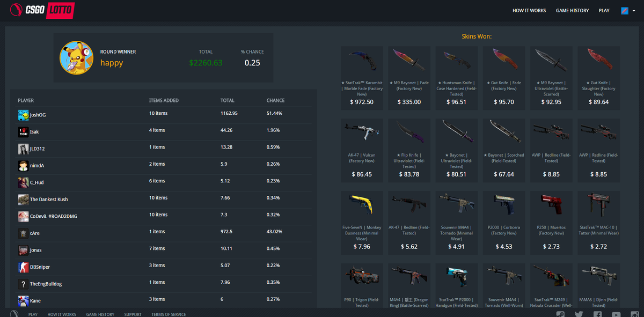Open footer GAME HISTORY link
Image resolution: width=644 pixels, height=317 pixels.
tap(100, 314)
